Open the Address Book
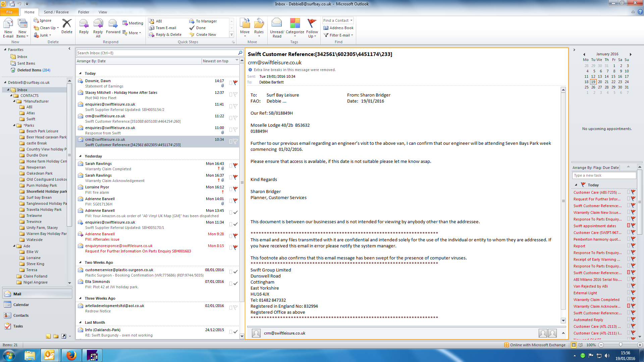 click(338, 28)
